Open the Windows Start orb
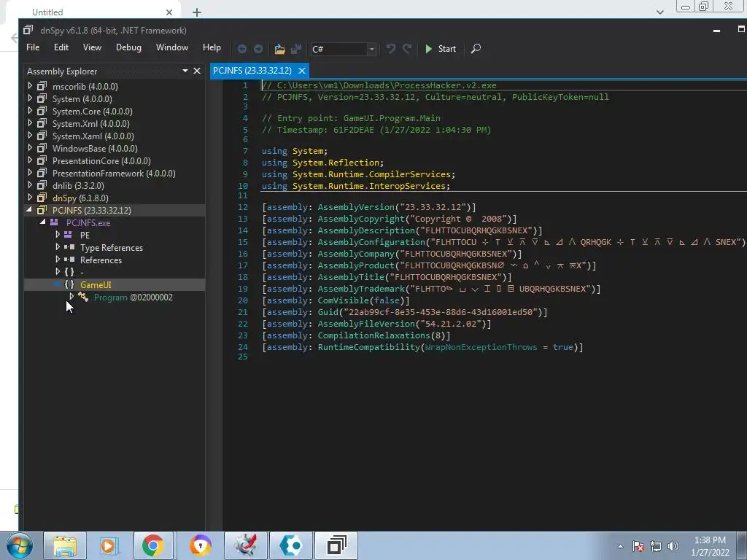 click(x=20, y=545)
